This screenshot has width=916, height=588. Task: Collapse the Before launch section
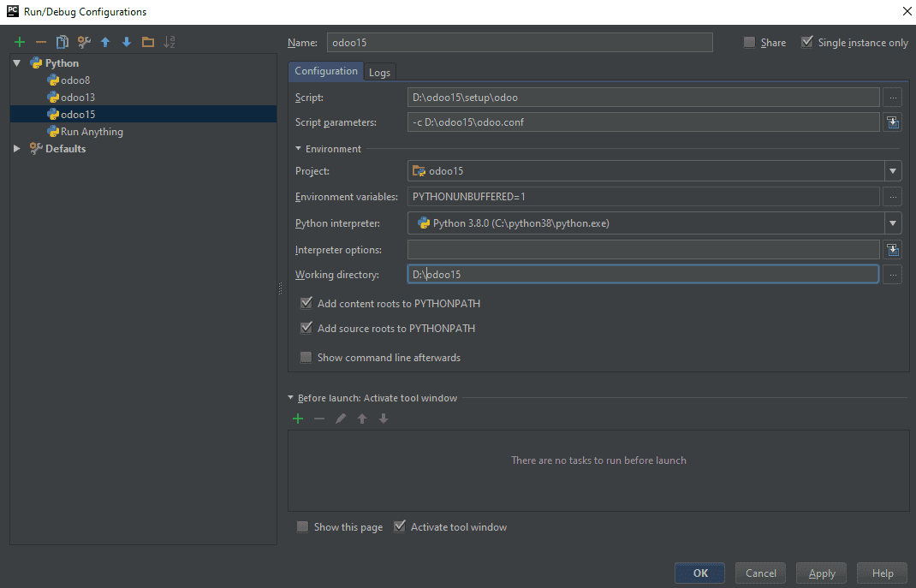tap(291, 397)
